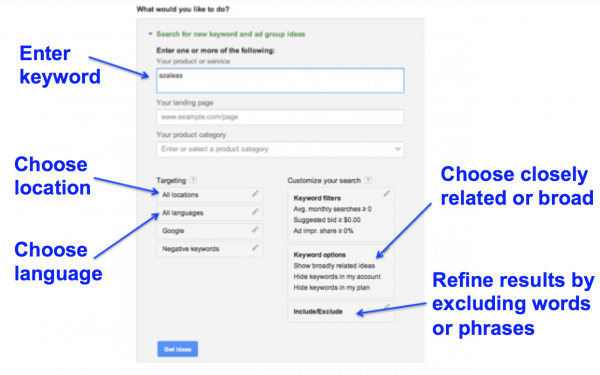The height and width of the screenshot is (375, 600).
Task: Click the landing page URL field
Action: 280,117
